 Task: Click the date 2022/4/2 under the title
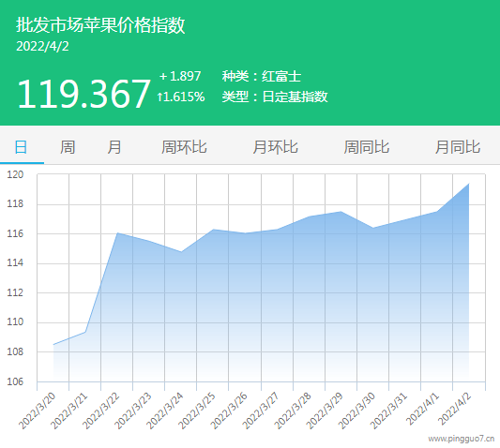(42, 47)
